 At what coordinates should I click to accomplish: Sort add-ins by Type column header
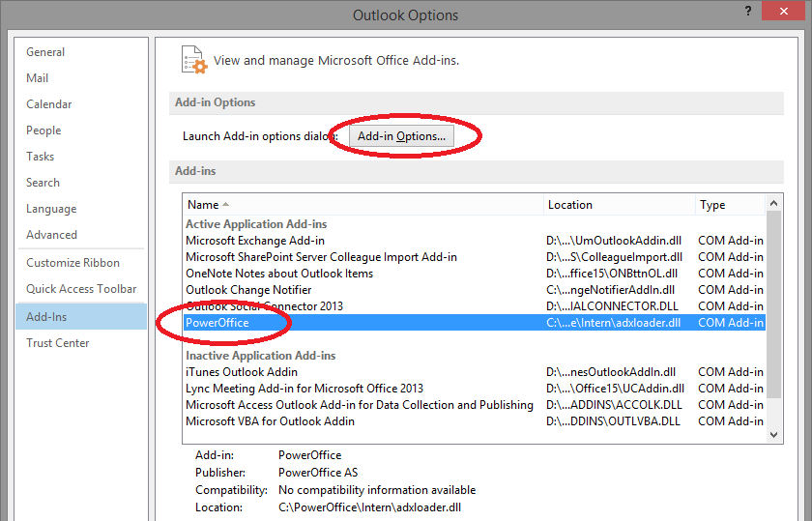[730, 205]
